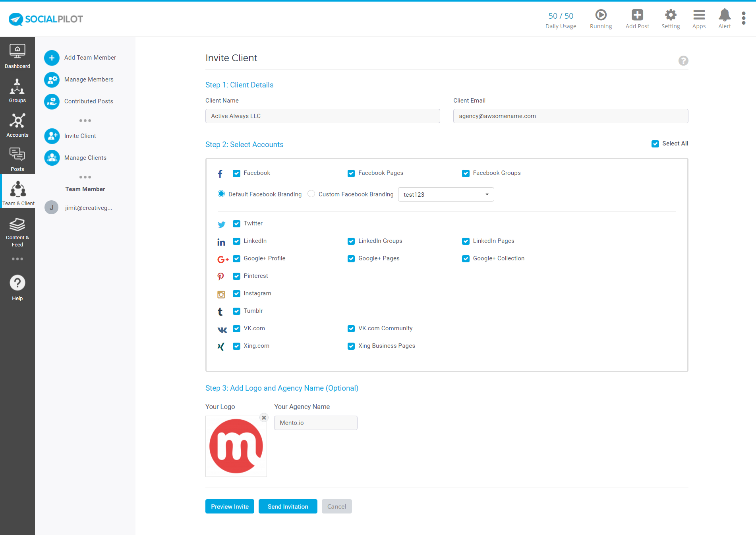Click the Client Email input field

pyautogui.click(x=570, y=116)
